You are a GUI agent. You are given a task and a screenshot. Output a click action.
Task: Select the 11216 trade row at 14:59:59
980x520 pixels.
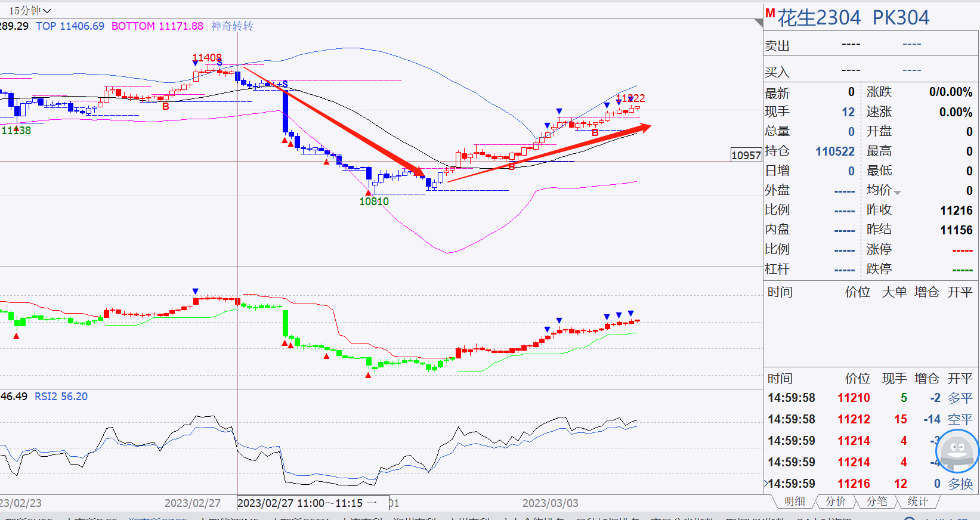[871, 484]
